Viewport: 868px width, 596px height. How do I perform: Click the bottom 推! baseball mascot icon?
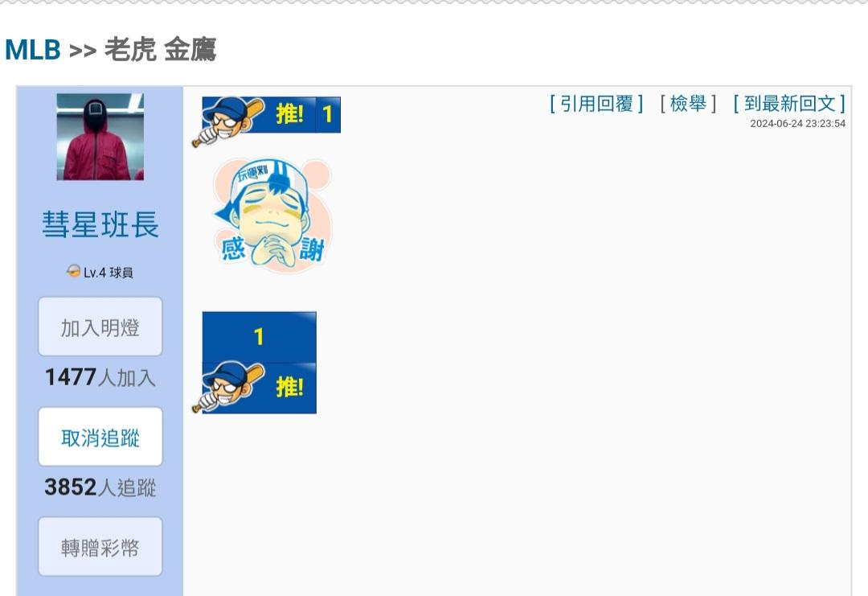coord(253,388)
